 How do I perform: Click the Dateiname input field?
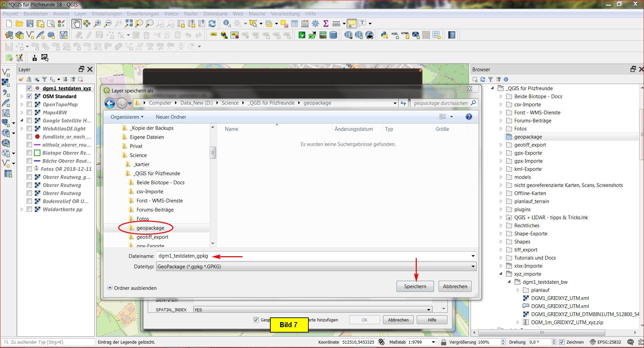(x=313, y=256)
